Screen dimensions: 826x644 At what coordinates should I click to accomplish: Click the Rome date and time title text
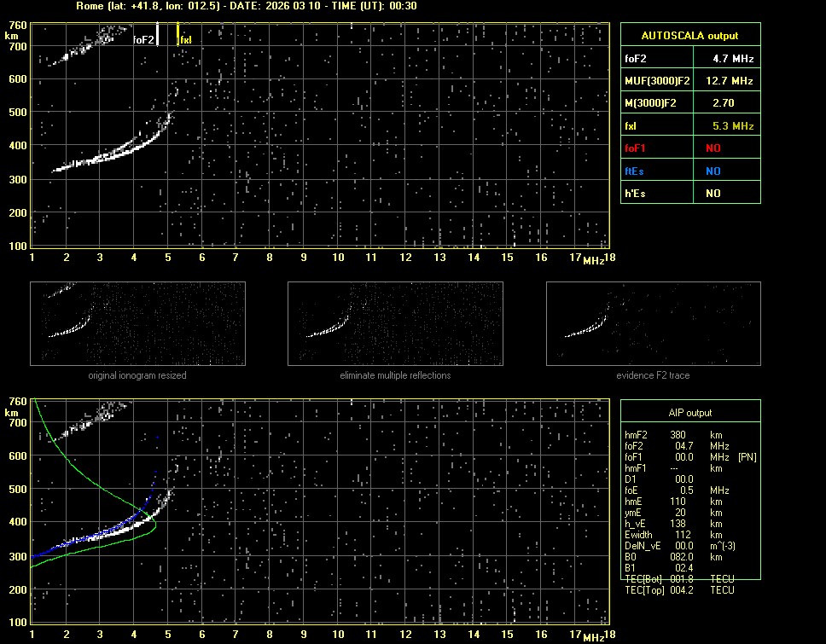pos(246,6)
